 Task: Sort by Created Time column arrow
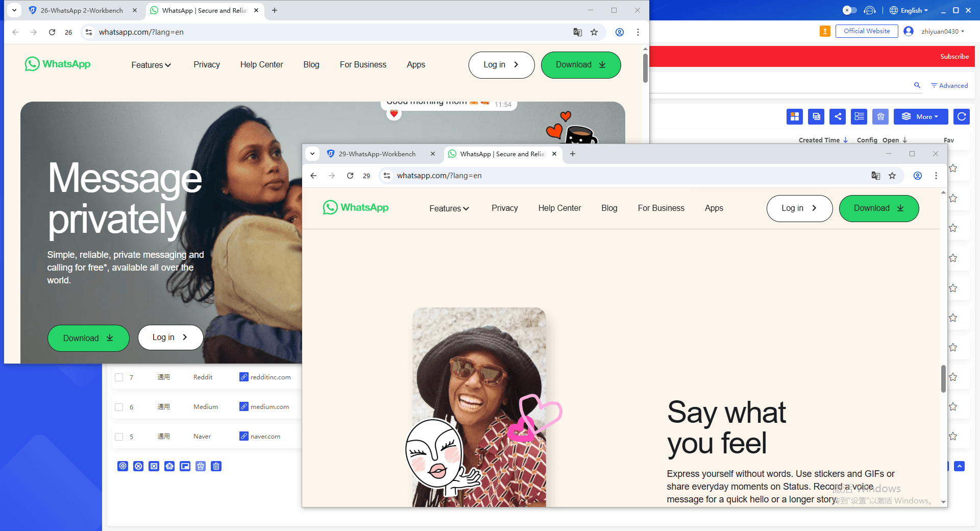(846, 140)
